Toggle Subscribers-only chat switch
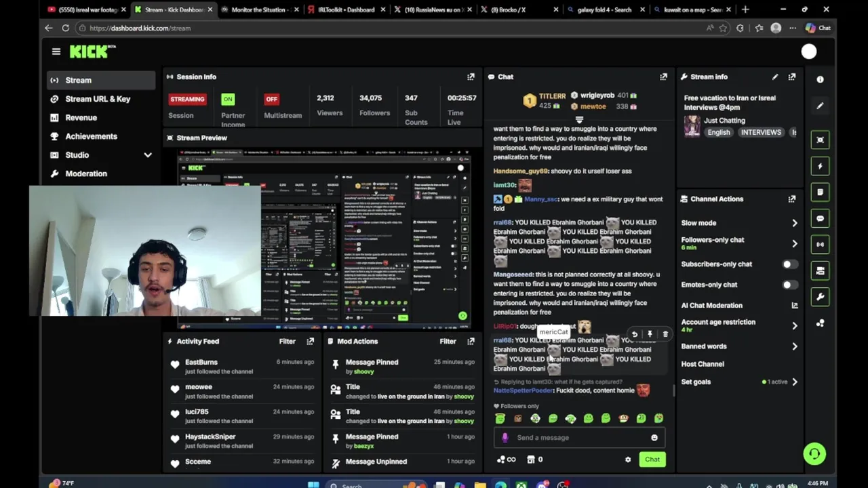The width and height of the screenshot is (868, 488). 789,264
